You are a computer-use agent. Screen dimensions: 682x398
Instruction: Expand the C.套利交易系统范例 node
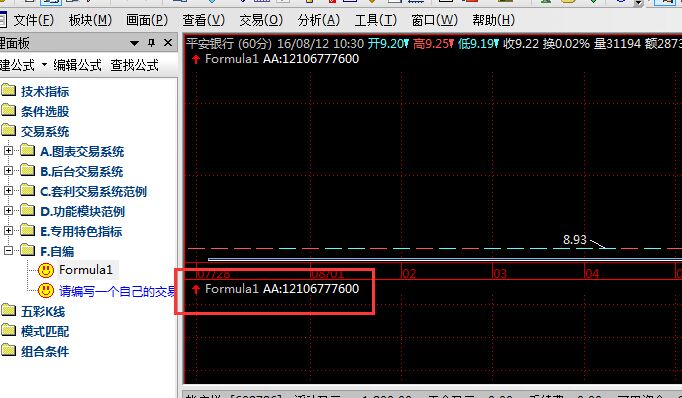click(x=8, y=191)
